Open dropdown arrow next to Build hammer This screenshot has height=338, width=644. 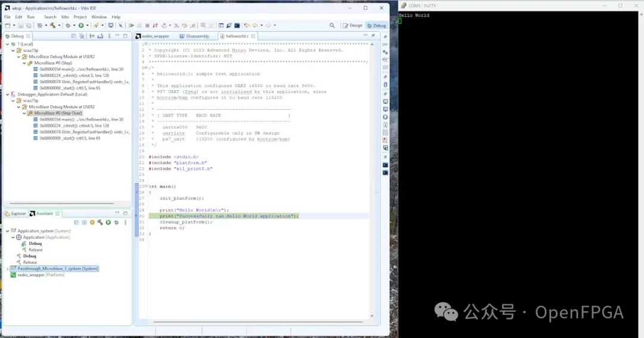pyautogui.click(x=58, y=26)
